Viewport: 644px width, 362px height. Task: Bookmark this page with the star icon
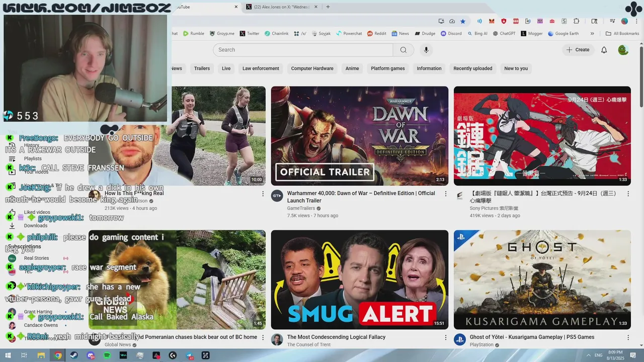tap(463, 21)
